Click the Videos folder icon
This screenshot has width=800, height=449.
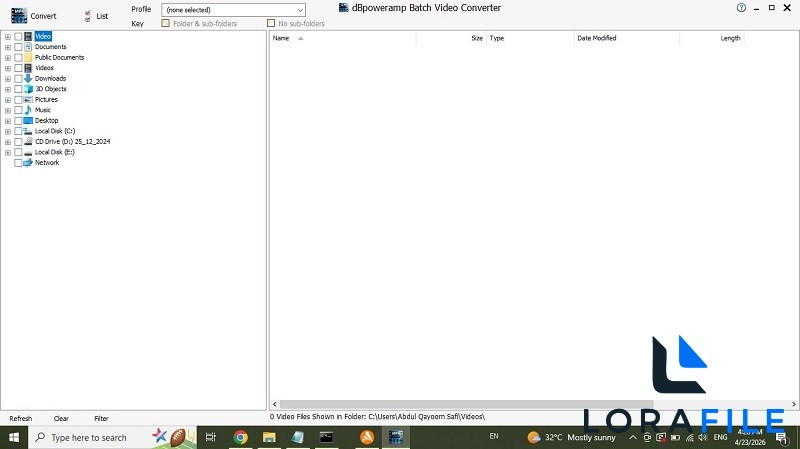pos(28,68)
